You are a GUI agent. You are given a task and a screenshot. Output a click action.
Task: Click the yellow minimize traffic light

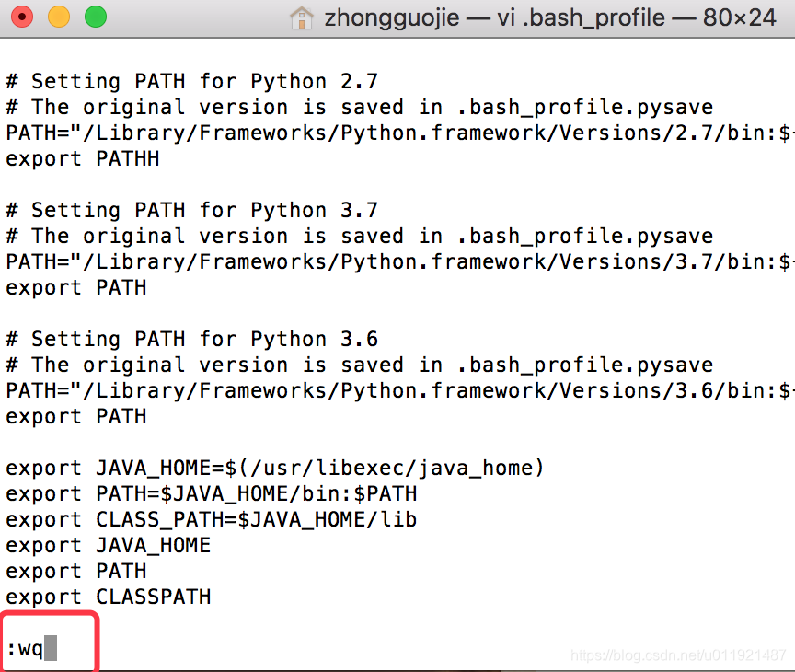click(x=57, y=17)
